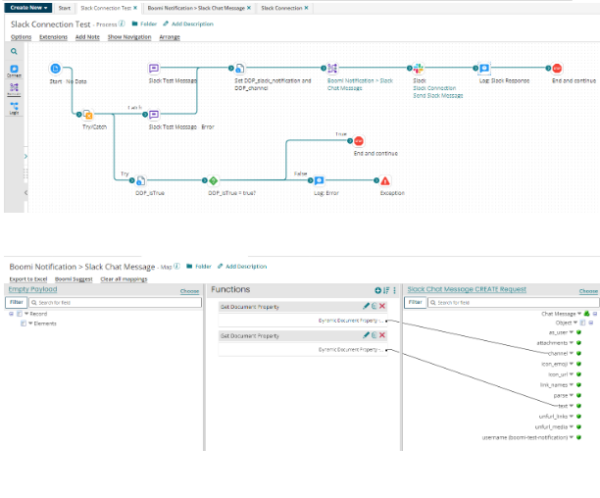The image size is (600, 498).
Task: Open the Object field dropdown arrow
Action: tap(575, 323)
